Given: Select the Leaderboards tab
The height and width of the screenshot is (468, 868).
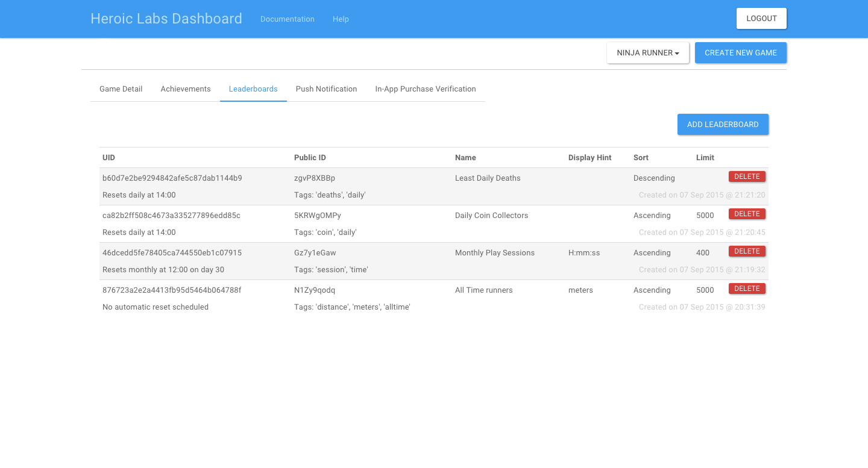Looking at the screenshot, I should 253,89.
